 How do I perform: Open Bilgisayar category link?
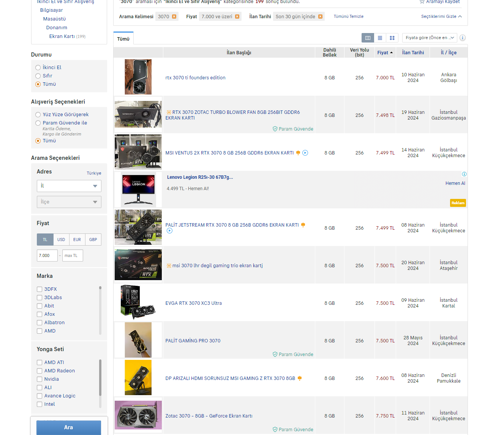(51, 10)
